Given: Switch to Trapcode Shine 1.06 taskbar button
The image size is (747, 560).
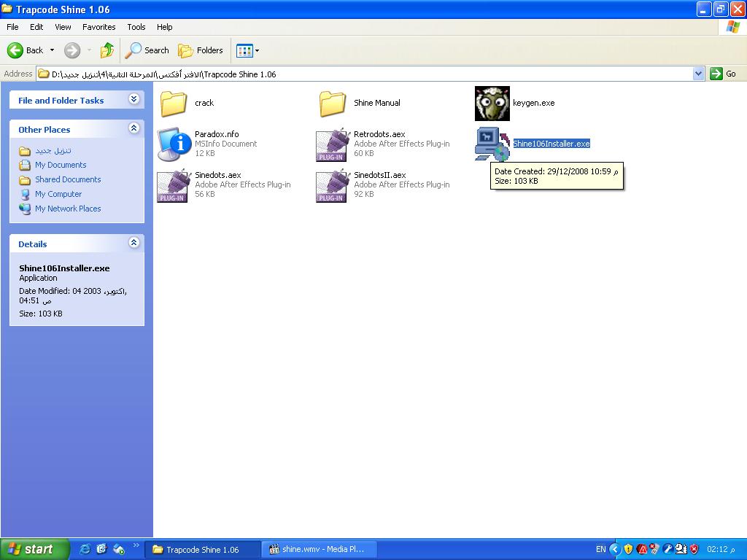Looking at the screenshot, I should 203,550.
